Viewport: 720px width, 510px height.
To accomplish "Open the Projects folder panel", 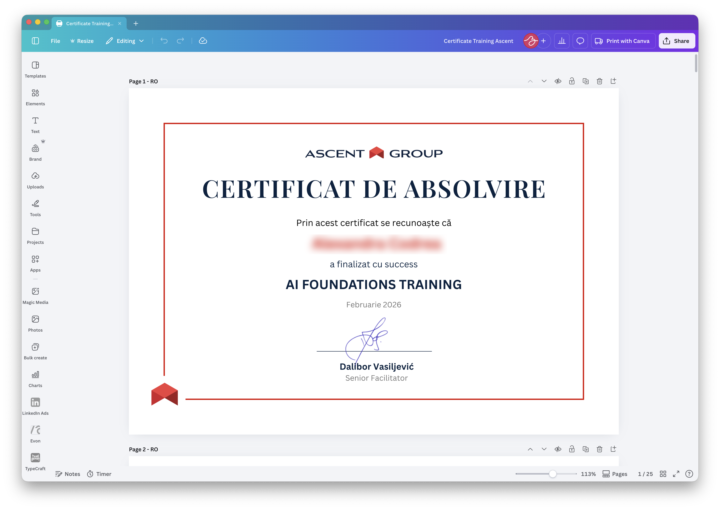I will coord(35,235).
